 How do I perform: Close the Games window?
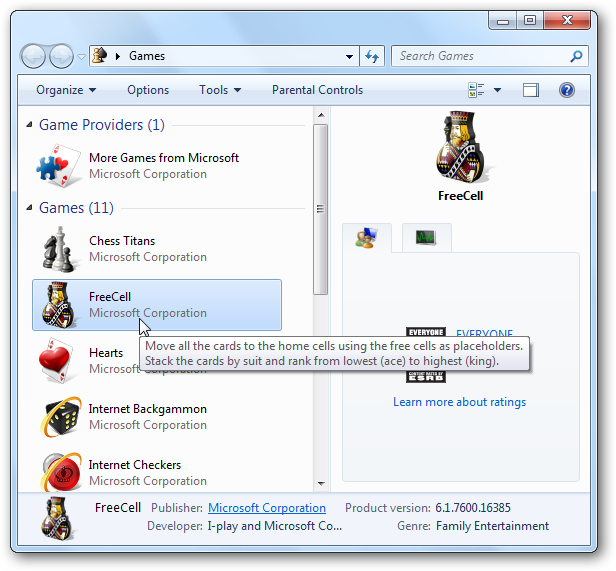coord(567,21)
